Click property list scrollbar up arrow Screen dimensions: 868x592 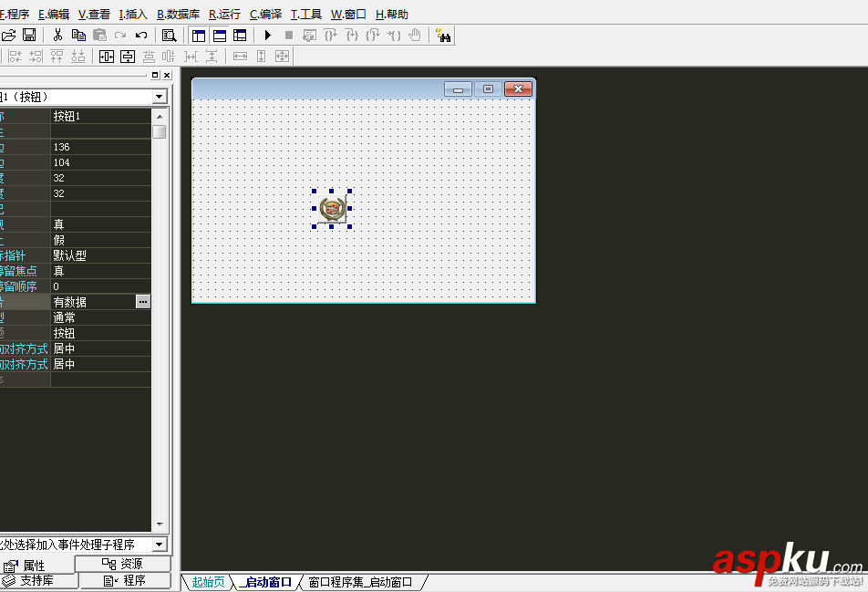[160, 116]
